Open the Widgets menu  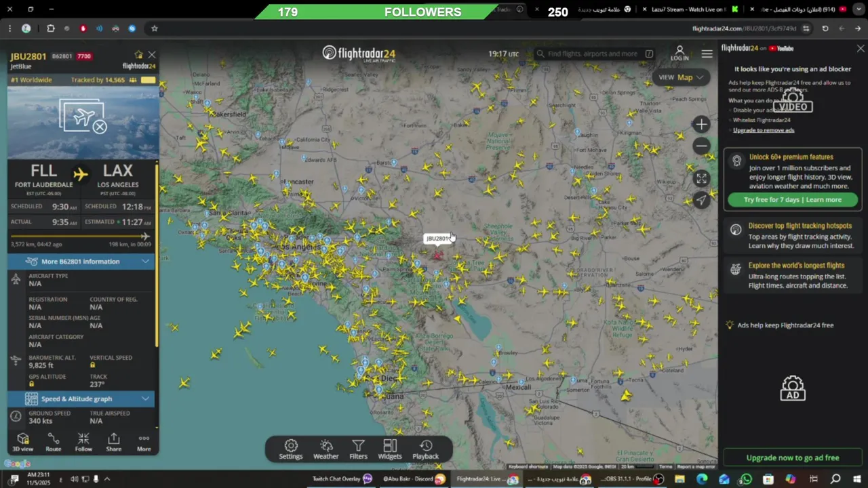390,449
